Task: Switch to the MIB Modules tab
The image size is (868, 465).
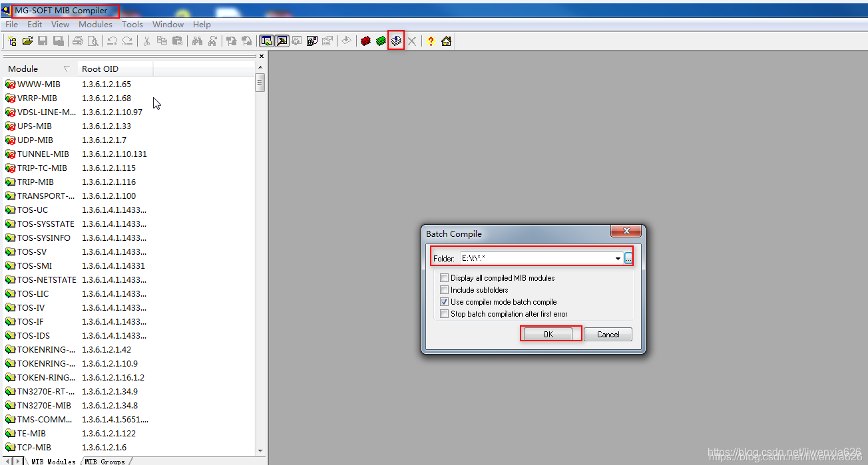Action: [x=53, y=461]
